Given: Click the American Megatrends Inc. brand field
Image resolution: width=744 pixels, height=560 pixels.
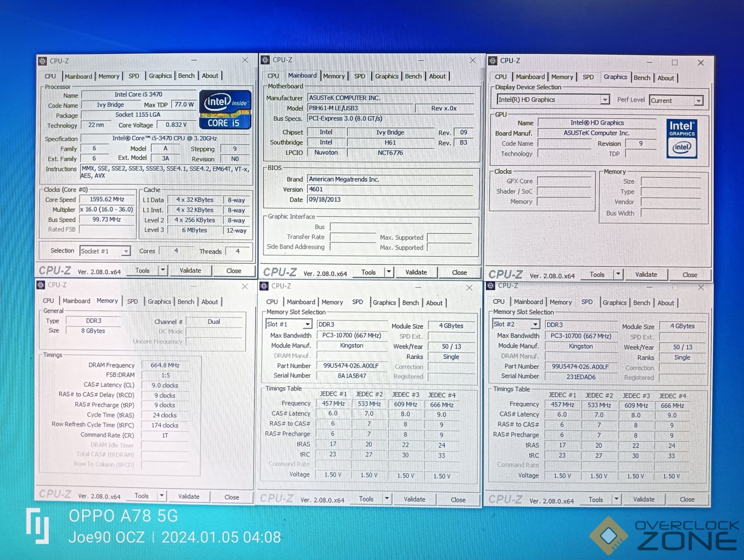Looking at the screenshot, I should (x=390, y=179).
